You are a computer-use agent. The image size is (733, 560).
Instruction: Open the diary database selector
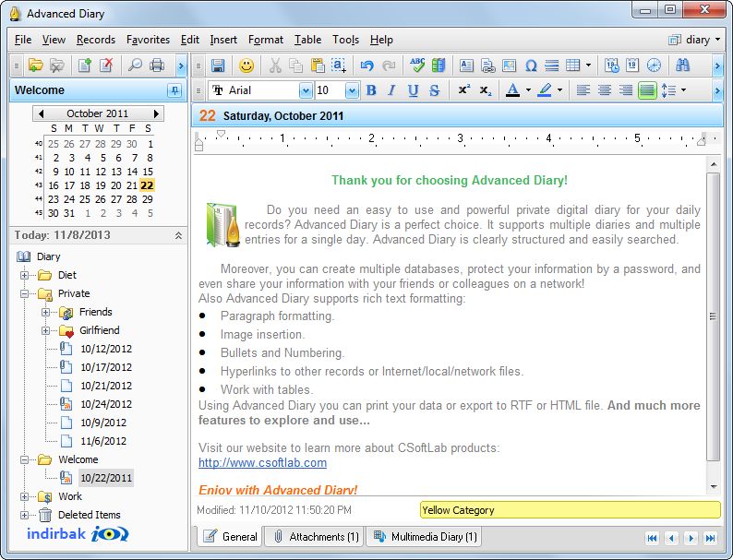tap(694, 40)
